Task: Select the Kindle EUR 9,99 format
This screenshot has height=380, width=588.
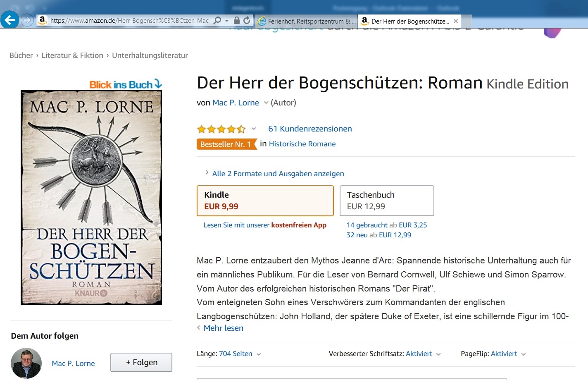Action: click(x=265, y=201)
